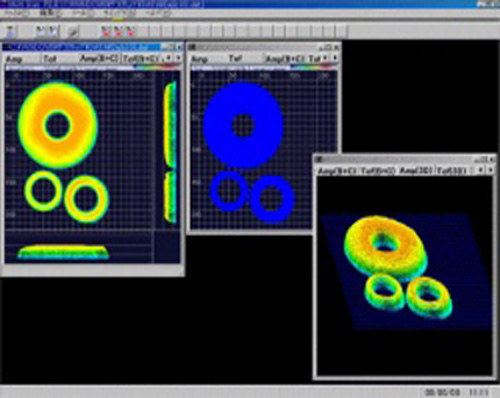Screen dimensions: 500x398
Task: Click the first of three red-marked toolbar icons
Action: pyautogui.click(x=106, y=31)
